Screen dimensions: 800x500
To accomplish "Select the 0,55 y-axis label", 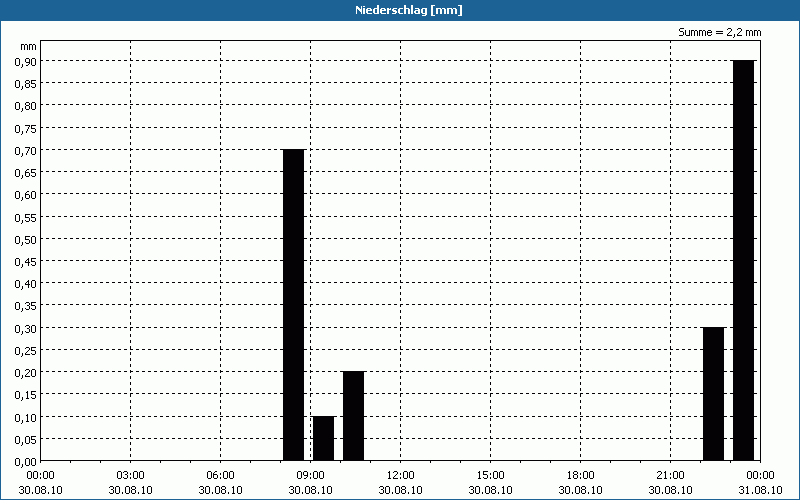I will [26, 217].
